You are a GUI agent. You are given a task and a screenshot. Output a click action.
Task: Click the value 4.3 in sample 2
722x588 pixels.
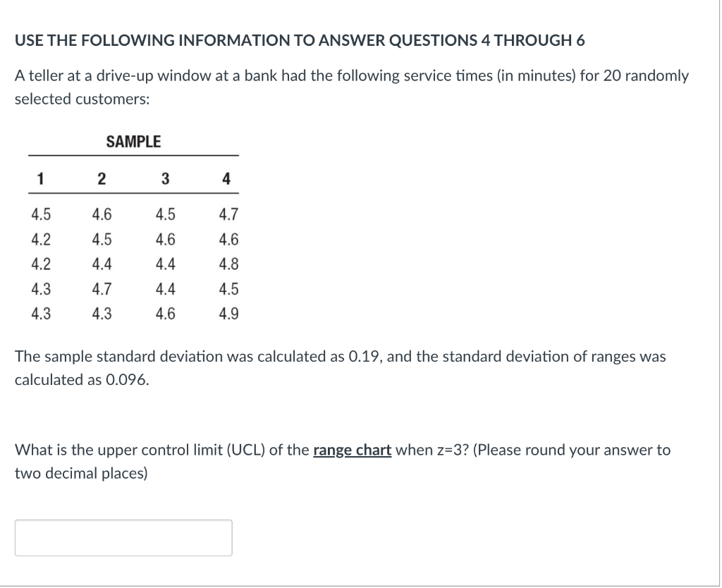tap(101, 313)
